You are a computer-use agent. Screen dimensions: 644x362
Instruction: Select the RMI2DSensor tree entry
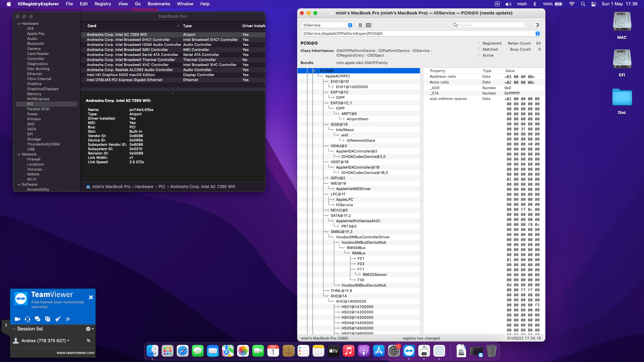(x=375, y=275)
